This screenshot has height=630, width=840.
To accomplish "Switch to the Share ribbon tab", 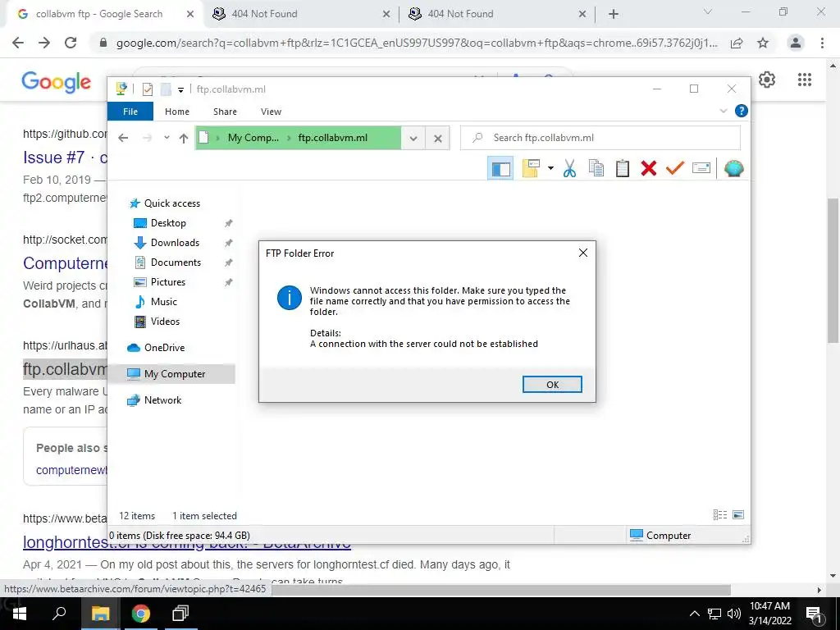I will tap(225, 112).
